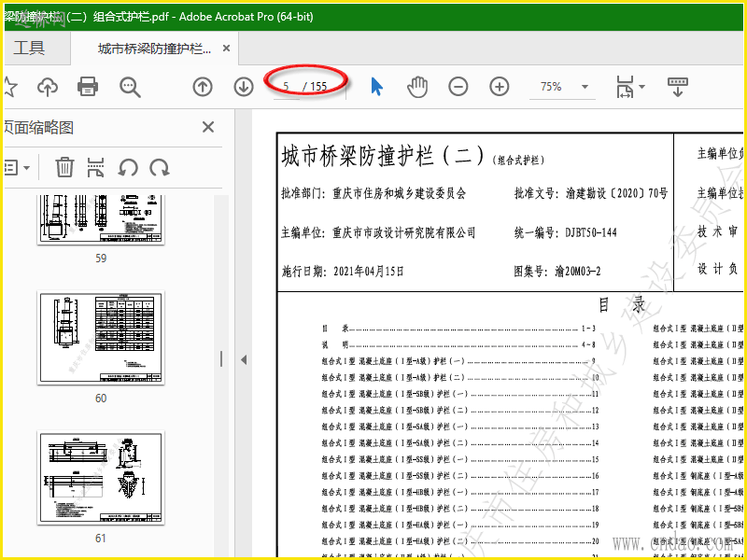Click the contents entry 说明 4~8
The image size is (747, 560).
458,344
